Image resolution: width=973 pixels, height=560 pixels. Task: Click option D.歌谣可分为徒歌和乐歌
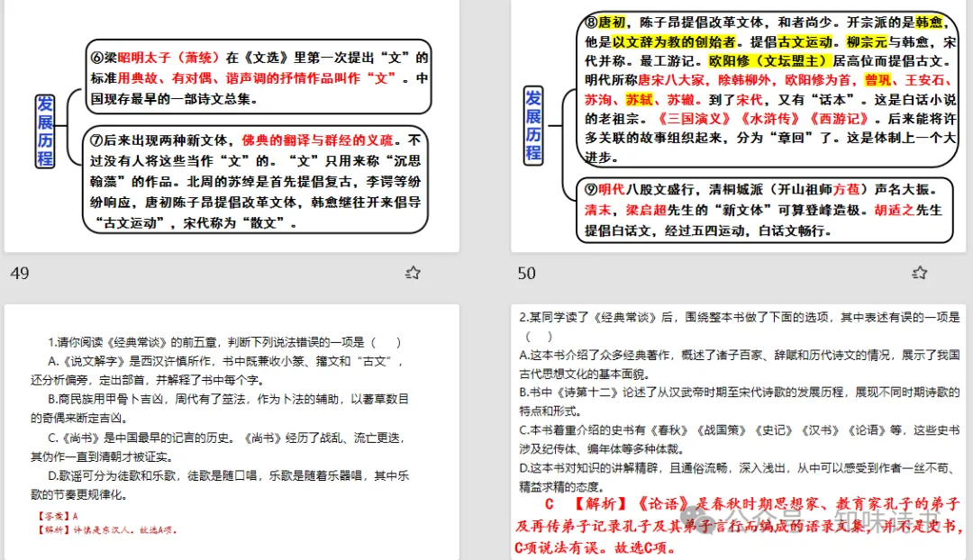click(x=220, y=485)
